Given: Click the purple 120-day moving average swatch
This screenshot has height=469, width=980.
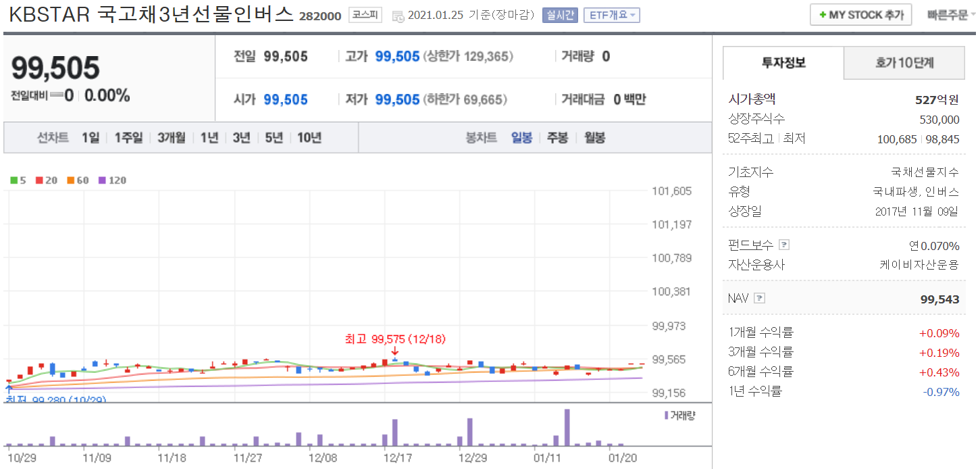Looking at the screenshot, I should 103,180.
